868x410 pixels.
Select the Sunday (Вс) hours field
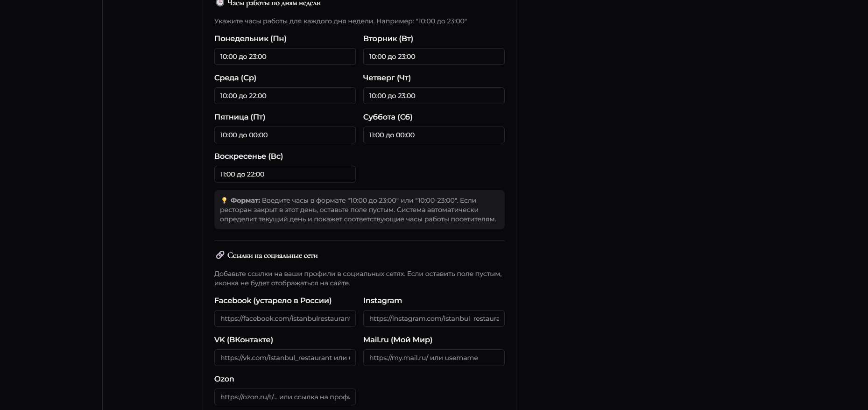point(285,174)
